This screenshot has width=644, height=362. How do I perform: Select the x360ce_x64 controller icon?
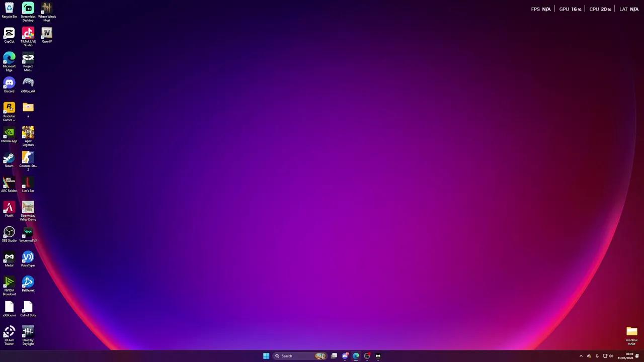pos(28,85)
